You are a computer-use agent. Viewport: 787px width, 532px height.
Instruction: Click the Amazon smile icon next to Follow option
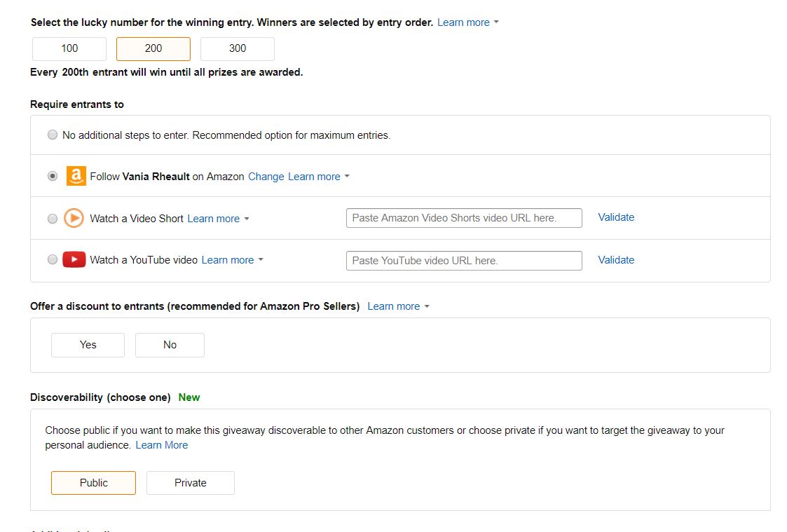point(76,176)
